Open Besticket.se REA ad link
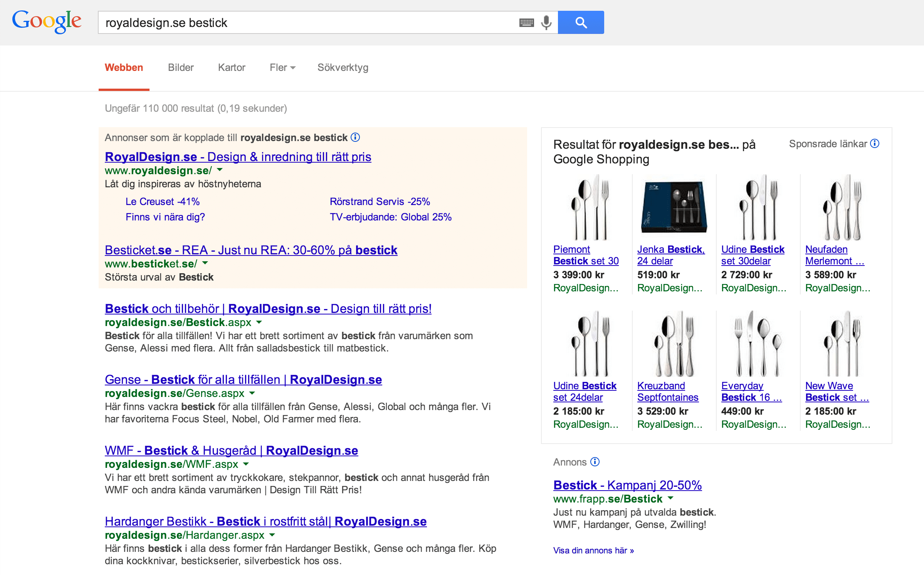This screenshot has width=924, height=575. point(251,250)
